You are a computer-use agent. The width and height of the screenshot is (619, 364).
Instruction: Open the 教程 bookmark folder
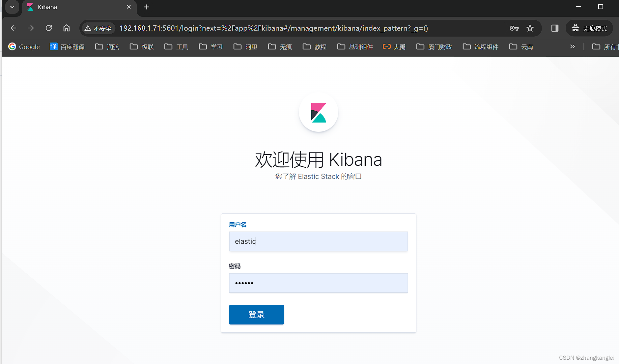click(x=315, y=47)
